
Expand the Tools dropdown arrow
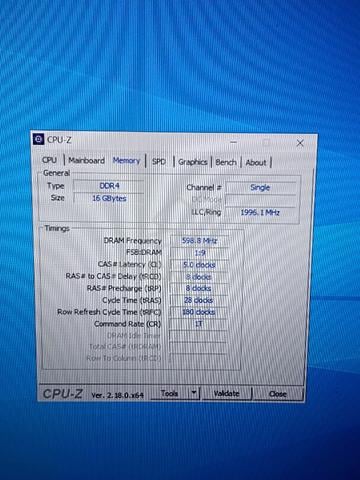coord(194,393)
